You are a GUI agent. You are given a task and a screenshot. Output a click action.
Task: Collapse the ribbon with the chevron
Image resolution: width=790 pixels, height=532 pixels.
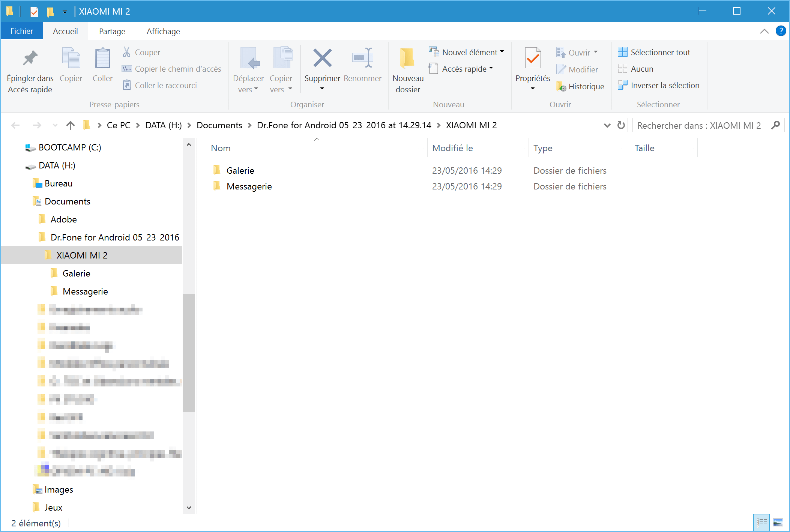click(x=764, y=31)
